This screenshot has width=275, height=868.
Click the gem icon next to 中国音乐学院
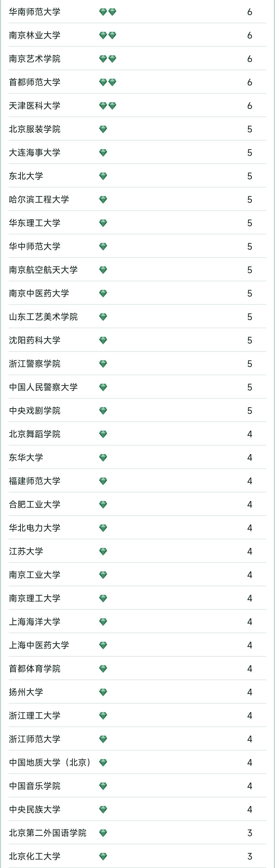103,786
